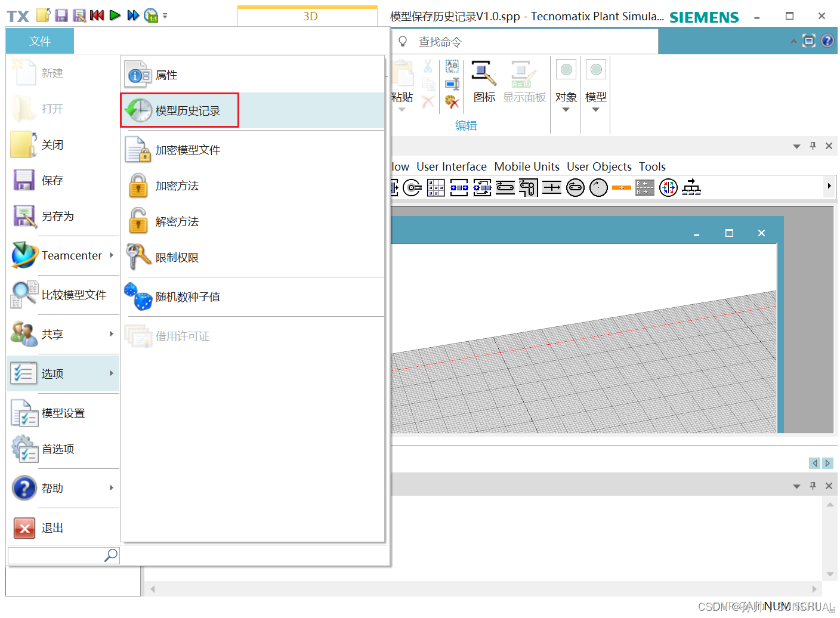The image size is (840, 618).
Task: Reset simulation with red rewind icon
Action: tap(97, 15)
